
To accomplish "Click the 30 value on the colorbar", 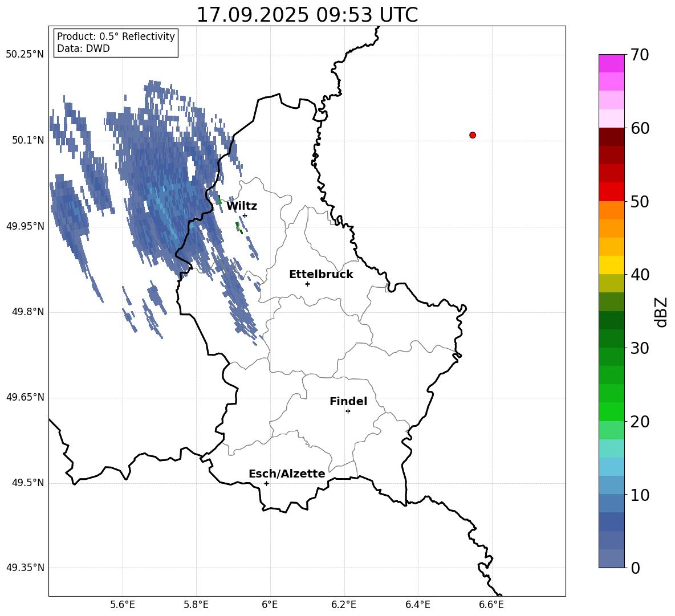I will click(x=640, y=348).
